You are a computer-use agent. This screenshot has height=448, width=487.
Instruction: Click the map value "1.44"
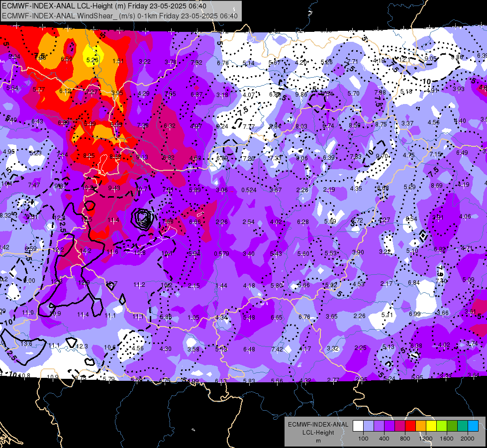click(x=221, y=285)
